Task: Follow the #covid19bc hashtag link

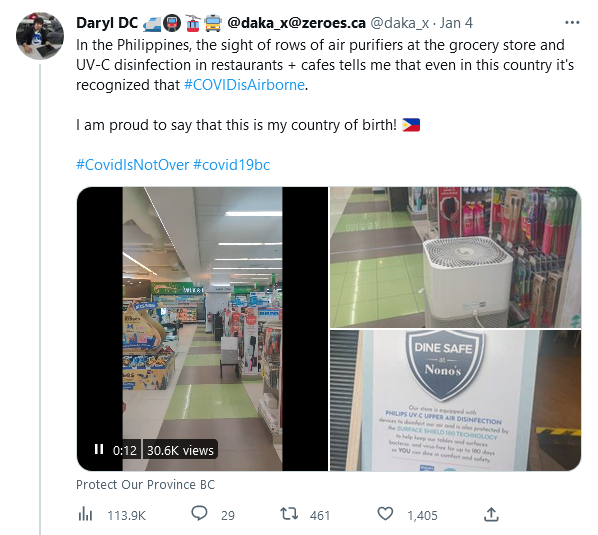Action: coord(231,165)
